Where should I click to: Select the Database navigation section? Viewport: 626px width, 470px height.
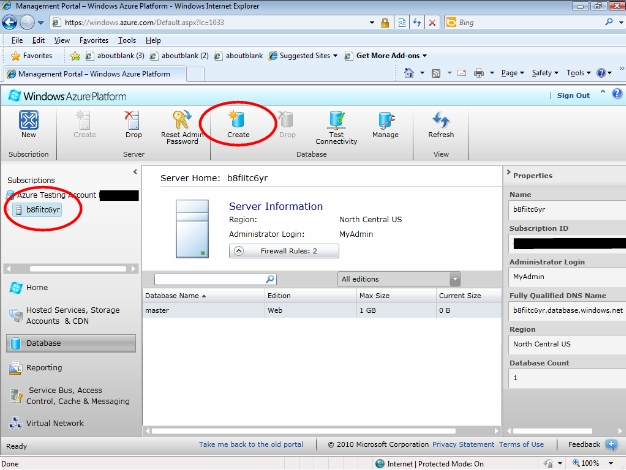(71, 343)
